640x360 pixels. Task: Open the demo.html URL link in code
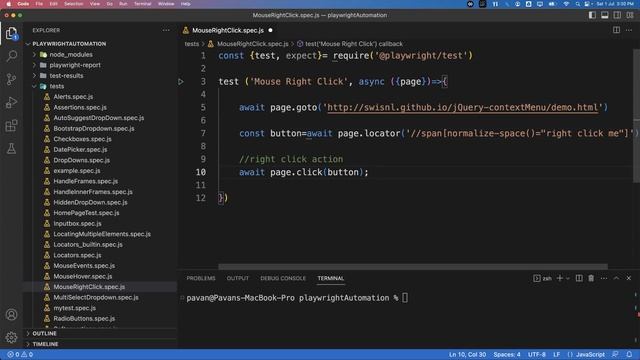[462, 107]
